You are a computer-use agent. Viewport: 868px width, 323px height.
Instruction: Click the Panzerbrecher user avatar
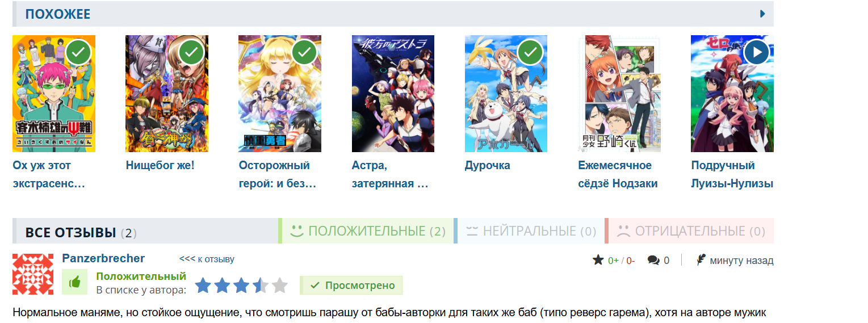(x=33, y=274)
